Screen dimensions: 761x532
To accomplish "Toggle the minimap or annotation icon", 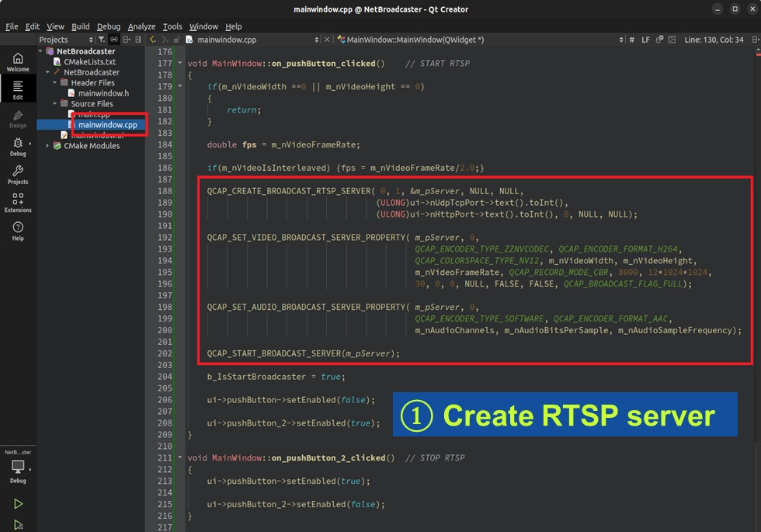I will point(672,40).
